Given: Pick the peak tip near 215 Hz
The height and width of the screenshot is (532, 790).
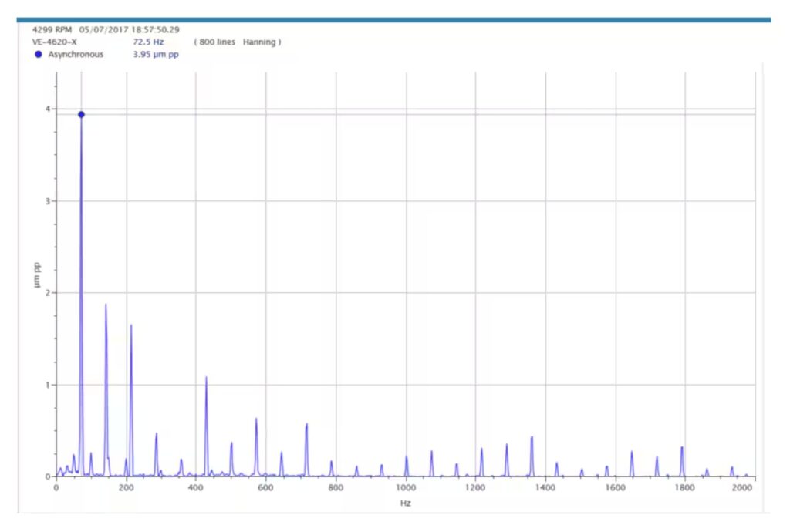Looking at the screenshot, I should pos(131,325).
